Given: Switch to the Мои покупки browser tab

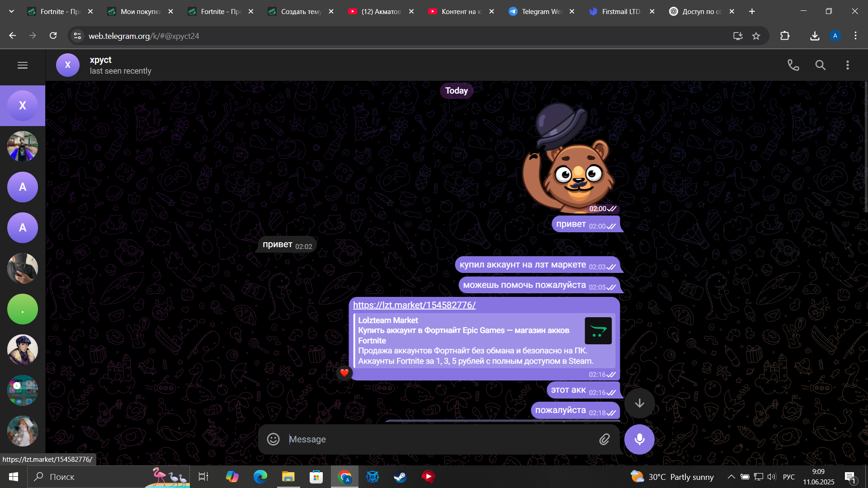Looking at the screenshot, I should pyautogui.click(x=140, y=12).
